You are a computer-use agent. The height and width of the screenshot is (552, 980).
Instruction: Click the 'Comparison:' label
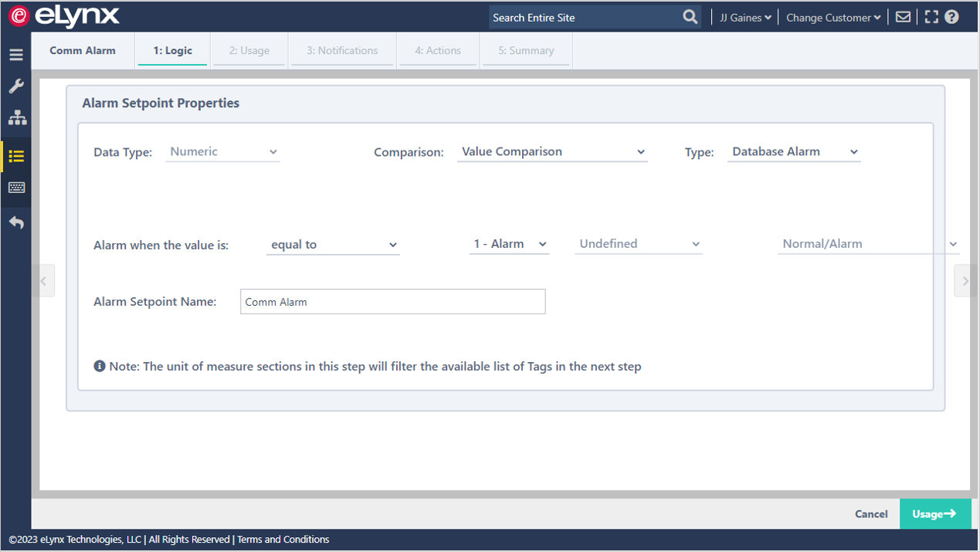[x=409, y=153]
